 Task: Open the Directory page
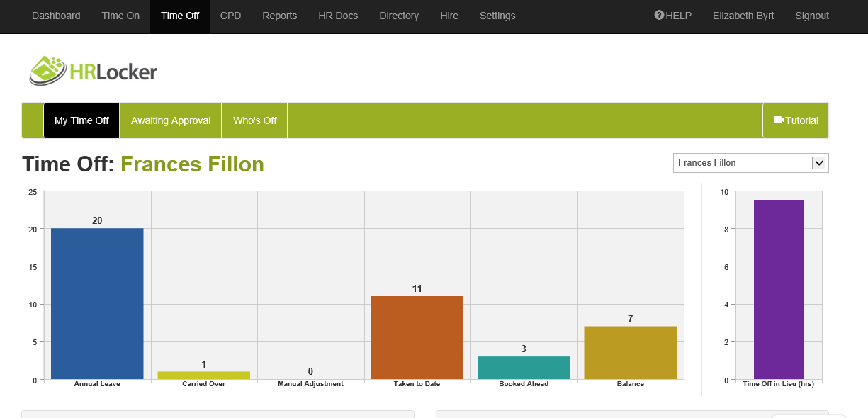tap(399, 16)
